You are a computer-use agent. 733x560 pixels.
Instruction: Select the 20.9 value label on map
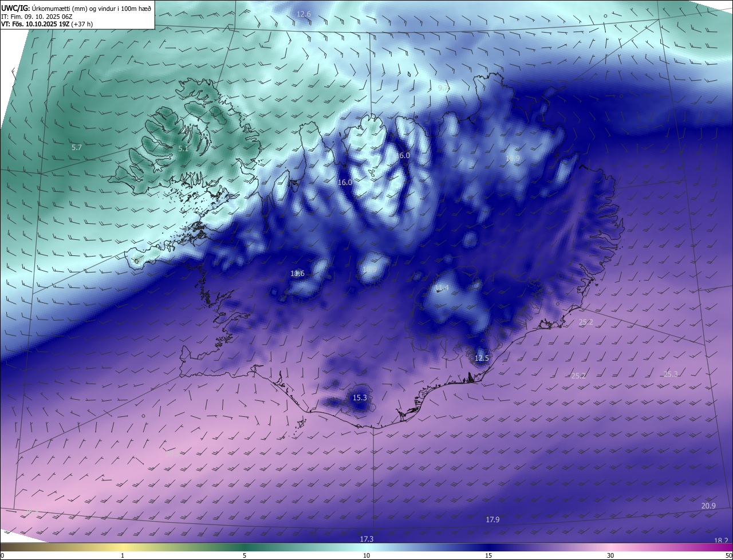click(708, 506)
